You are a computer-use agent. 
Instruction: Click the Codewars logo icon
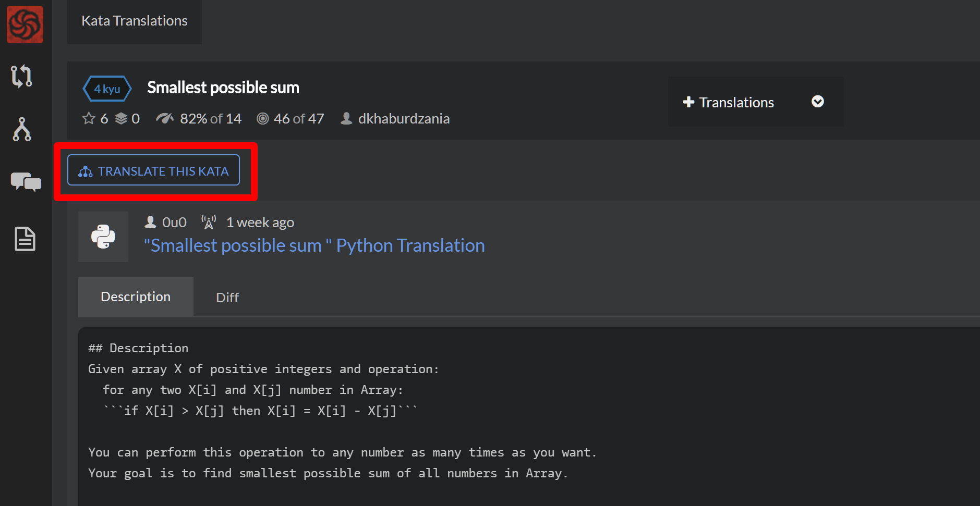click(x=25, y=24)
